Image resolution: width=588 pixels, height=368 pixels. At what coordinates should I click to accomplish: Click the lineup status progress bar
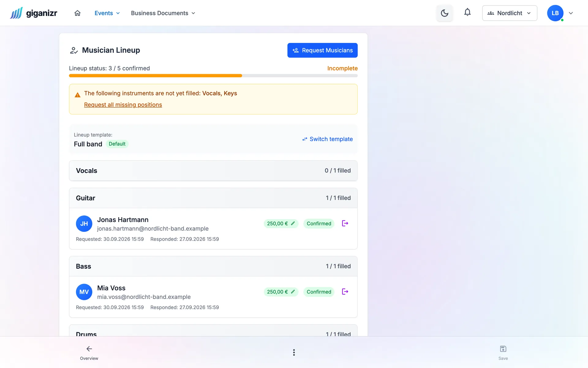pos(213,75)
